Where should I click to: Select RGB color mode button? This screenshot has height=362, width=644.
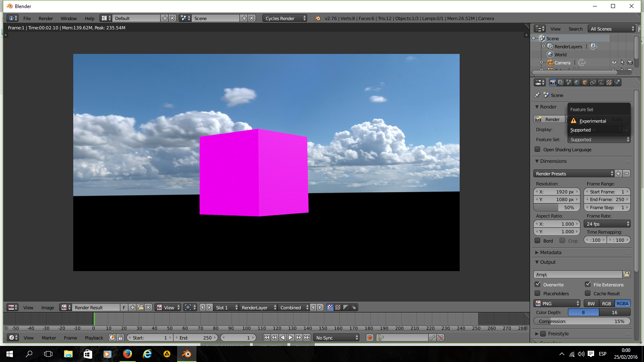coord(606,304)
